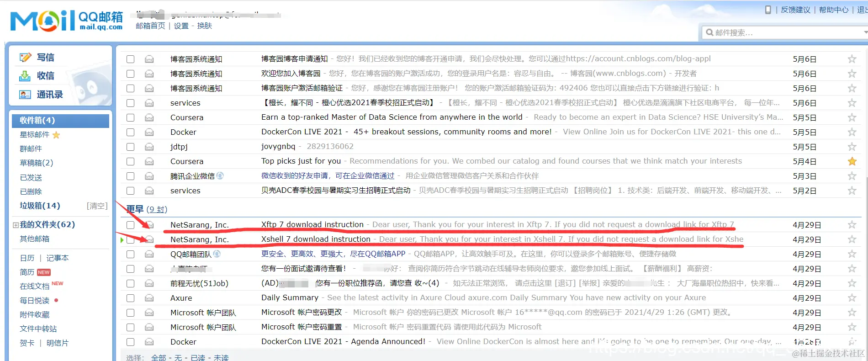Click envelope icon of 腾讯企业微信 email
Image resolution: width=868 pixels, height=361 pixels.
coord(149,176)
